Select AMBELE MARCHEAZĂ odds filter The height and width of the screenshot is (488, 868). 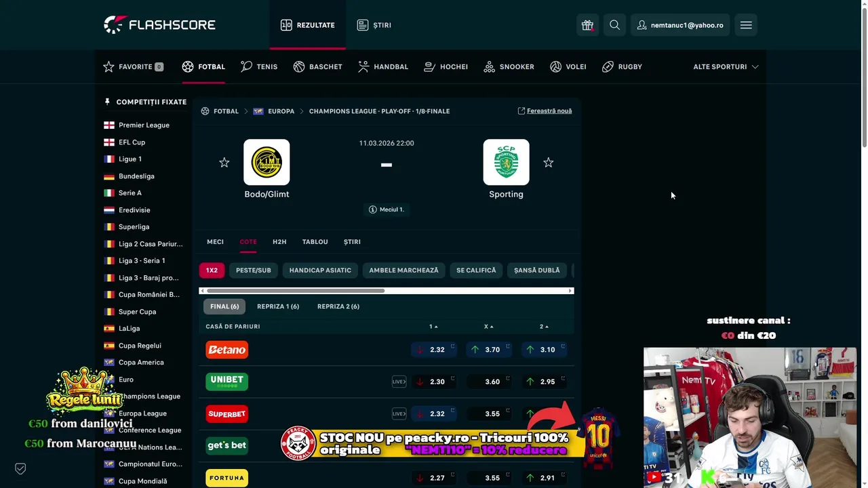(403, 270)
